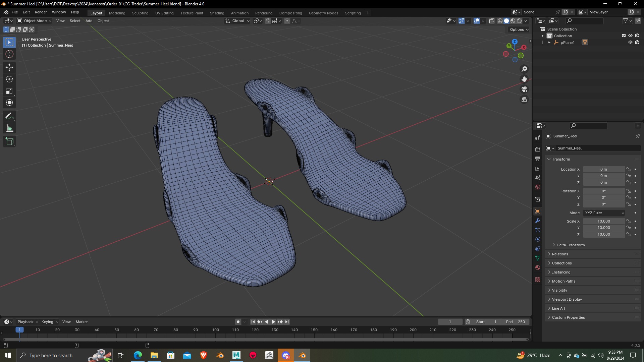Click the timeline Marker menu

point(82,322)
